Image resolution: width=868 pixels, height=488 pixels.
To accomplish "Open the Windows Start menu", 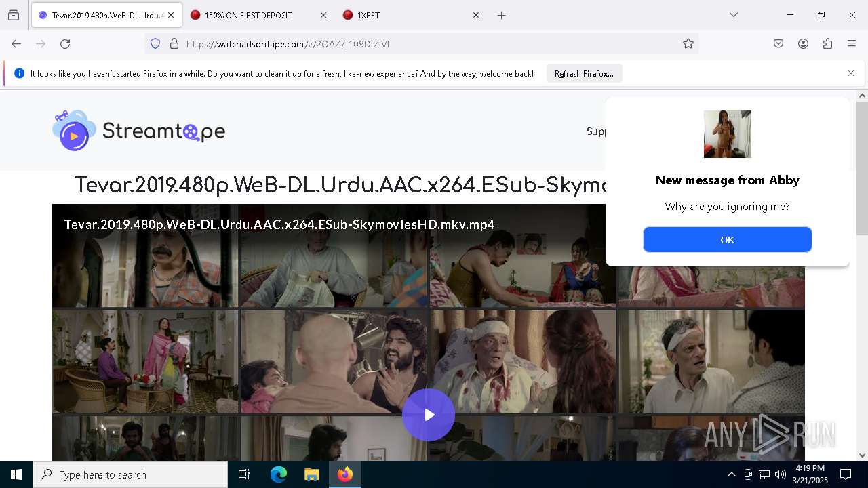I will click(16, 474).
